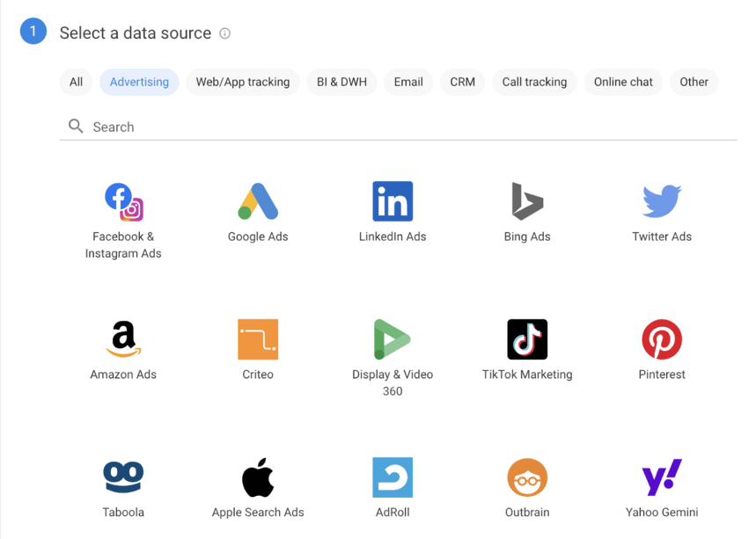This screenshot has height=539, width=756.
Task: Select the Taboola data source icon
Action: [123, 477]
